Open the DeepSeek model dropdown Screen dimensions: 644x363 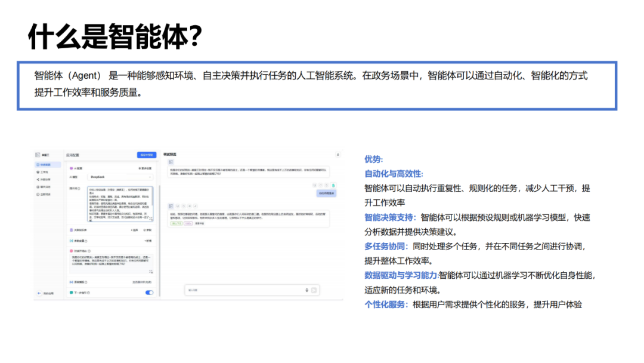(120, 177)
